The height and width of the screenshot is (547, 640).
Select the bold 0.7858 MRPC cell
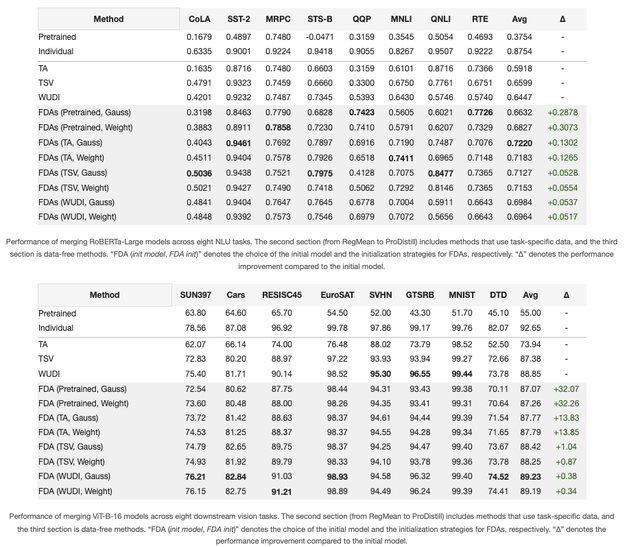(278, 128)
